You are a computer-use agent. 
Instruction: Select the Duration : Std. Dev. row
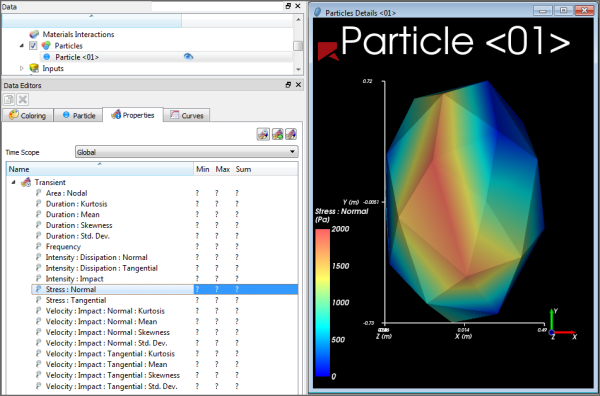pos(165,236)
